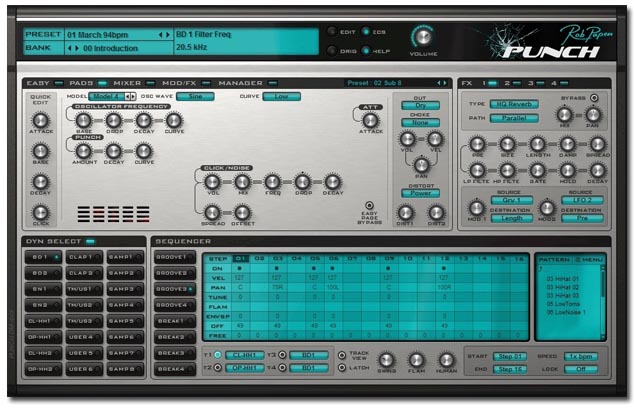Open Mod 1 source 'Grv 1' dropdown
The width and height of the screenshot is (634, 408).
(x=511, y=200)
